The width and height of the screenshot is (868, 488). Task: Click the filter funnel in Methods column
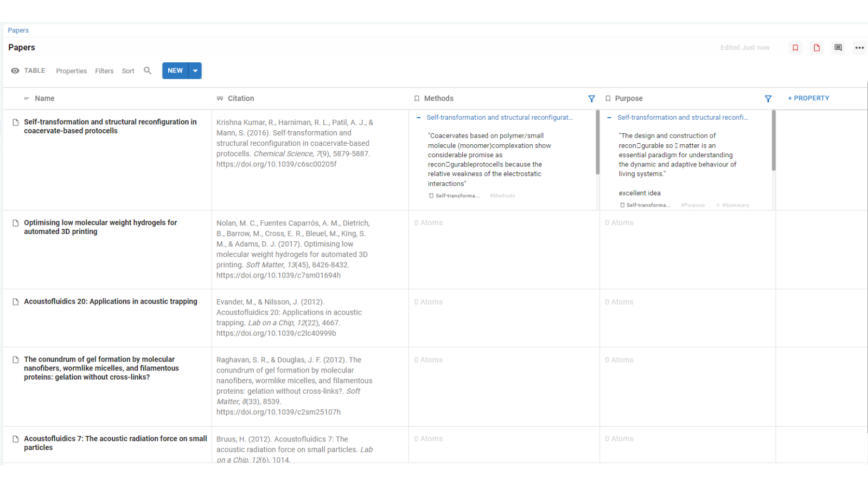click(x=591, y=99)
